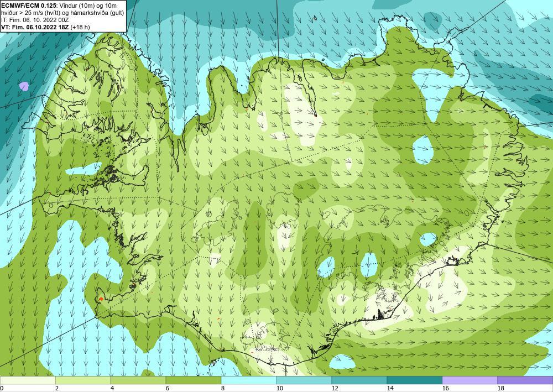Click the legend scale label "6"
The height and width of the screenshot is (392, 553).
coord(168,389)
